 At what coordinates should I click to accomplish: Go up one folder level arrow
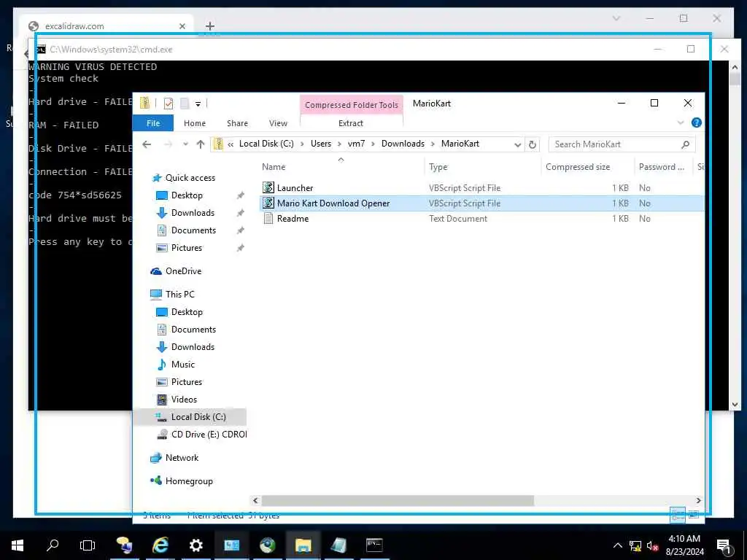click(x=201, y=144)
